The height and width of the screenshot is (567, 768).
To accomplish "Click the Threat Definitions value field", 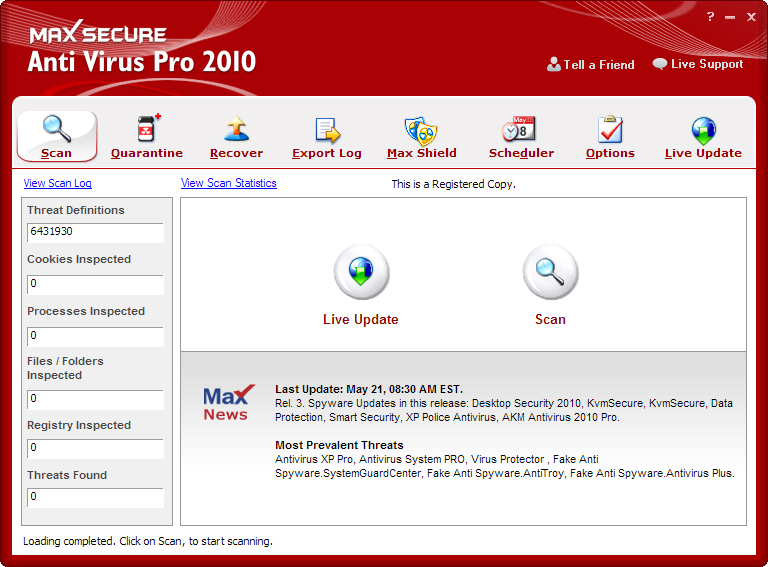I will pyautogui.click(x=96, y=233).
